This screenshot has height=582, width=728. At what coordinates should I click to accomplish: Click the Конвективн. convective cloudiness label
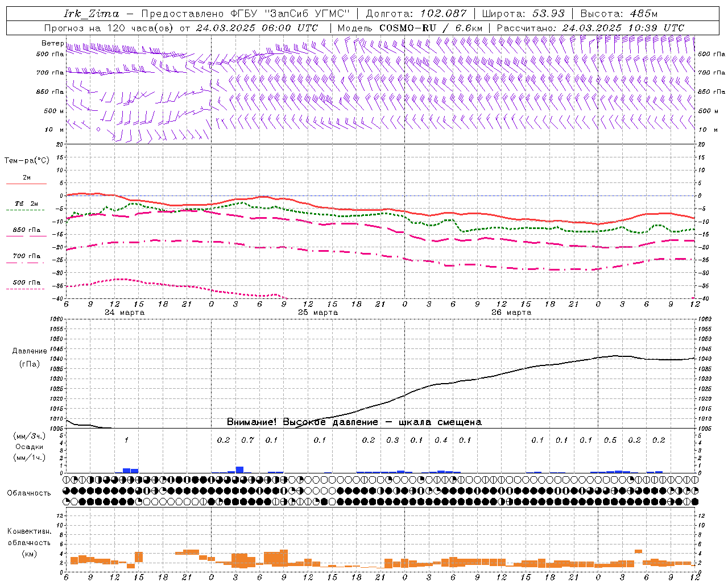[29, 531]
